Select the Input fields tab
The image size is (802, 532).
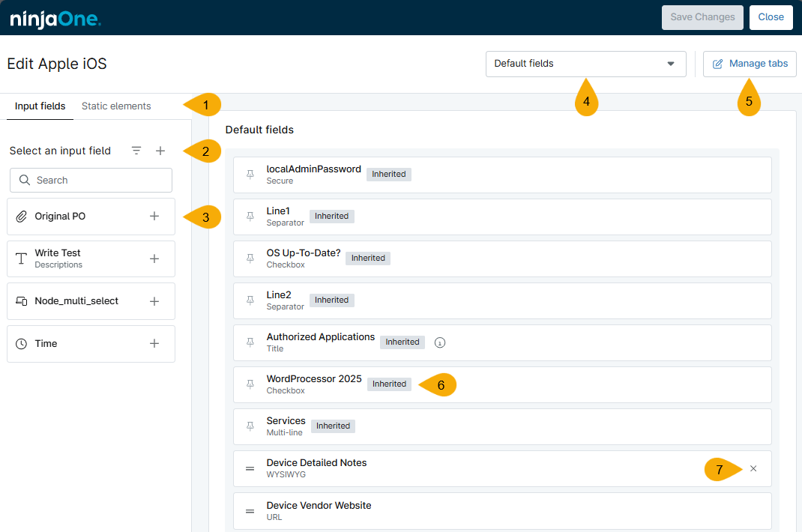pyautogui.click(x=40, y=106)
